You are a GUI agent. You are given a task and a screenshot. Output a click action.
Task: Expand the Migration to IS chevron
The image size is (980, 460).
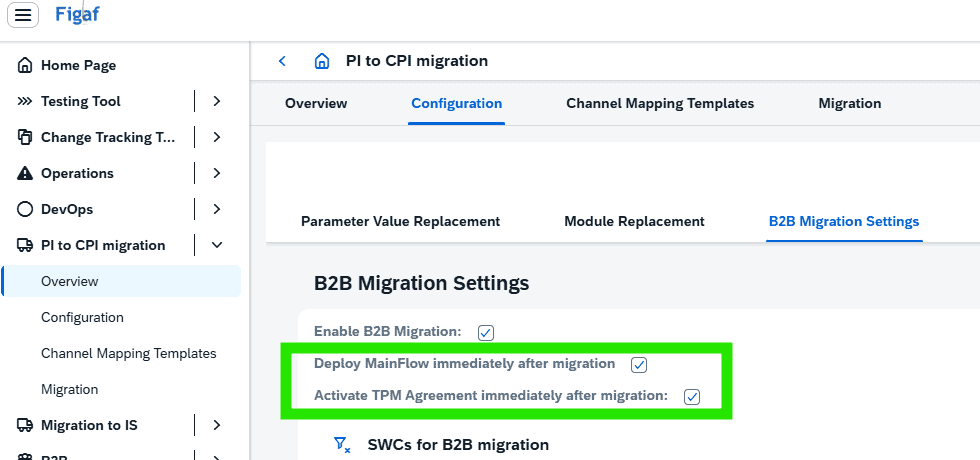pyautogui.click(x=217, y=425)
